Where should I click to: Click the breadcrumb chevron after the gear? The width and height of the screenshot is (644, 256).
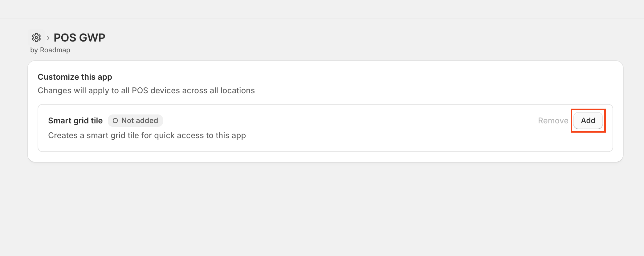48,38
